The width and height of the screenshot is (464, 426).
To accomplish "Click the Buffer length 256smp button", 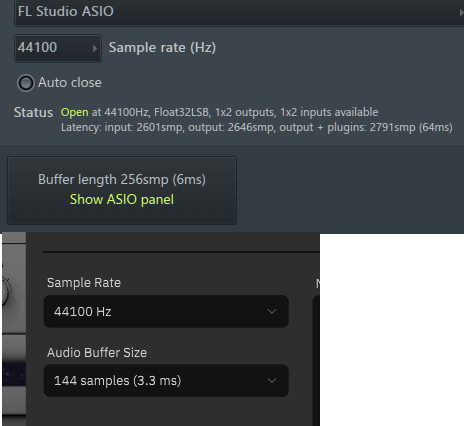I will pos(122,190).
